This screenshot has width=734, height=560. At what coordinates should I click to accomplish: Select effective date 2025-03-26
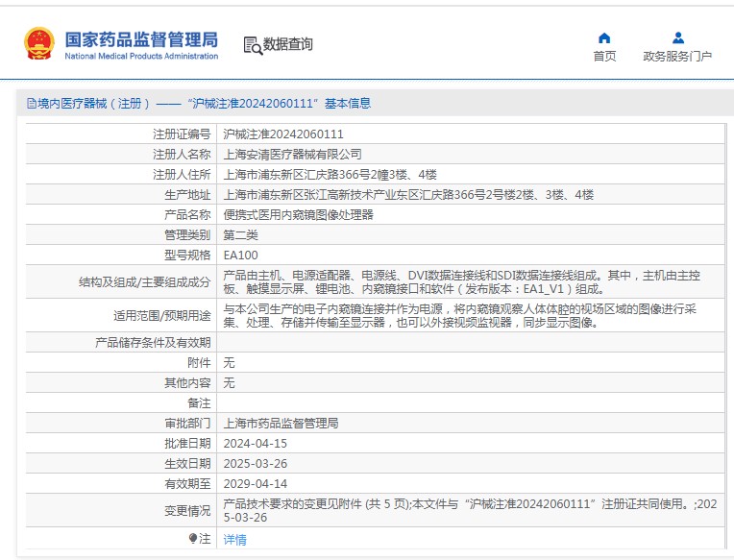[x=256, y=464]
